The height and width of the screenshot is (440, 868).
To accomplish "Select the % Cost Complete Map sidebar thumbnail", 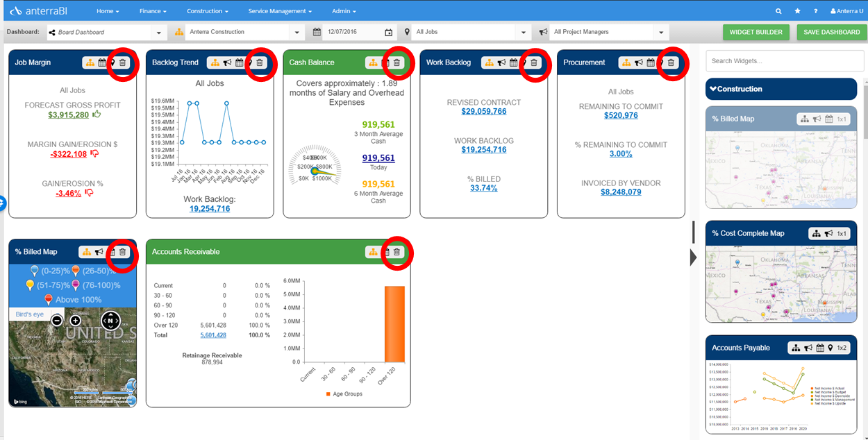I will coord(781,282).
